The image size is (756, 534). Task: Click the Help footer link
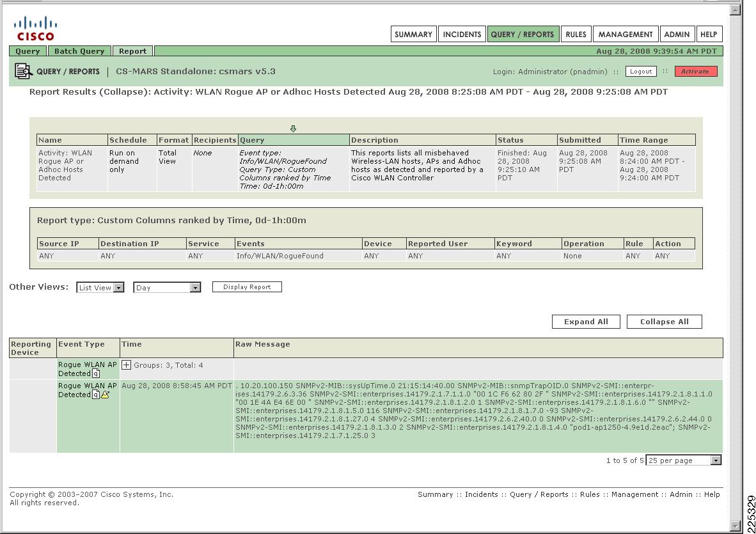[x=712, y=494]
